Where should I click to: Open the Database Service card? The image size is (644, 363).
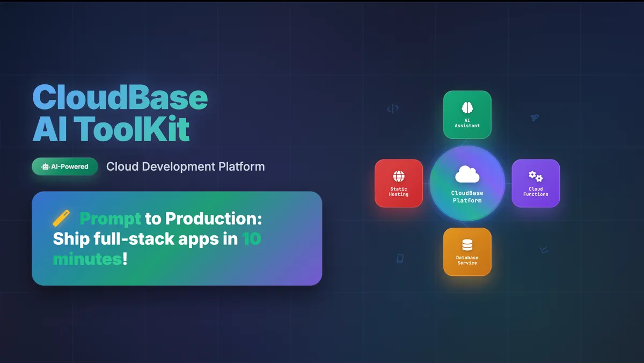pos(467,252)
